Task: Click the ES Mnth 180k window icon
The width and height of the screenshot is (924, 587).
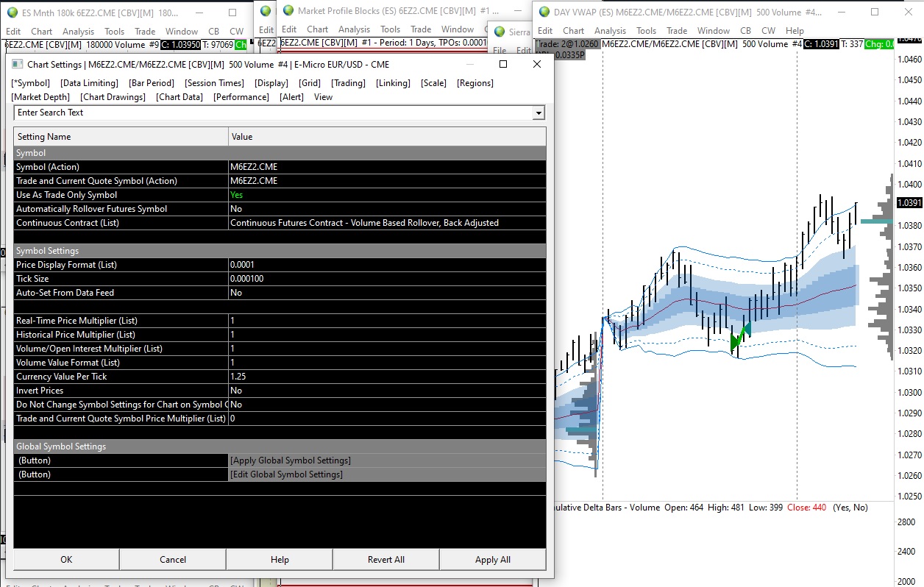Action: point(13,13)
